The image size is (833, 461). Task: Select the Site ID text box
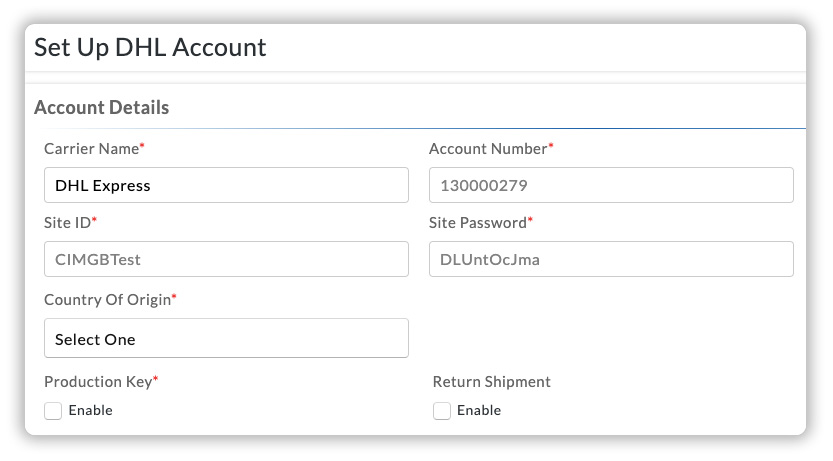(226, 259)
